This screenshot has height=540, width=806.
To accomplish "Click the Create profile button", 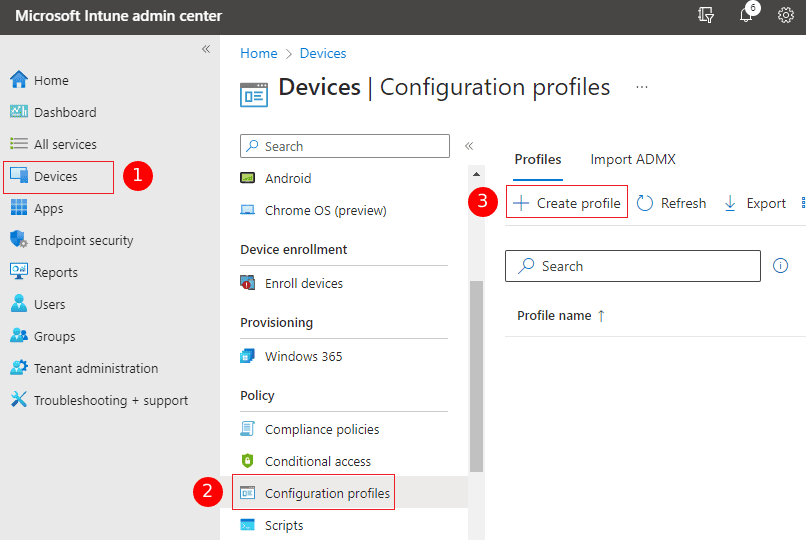I will click(567, 203).
